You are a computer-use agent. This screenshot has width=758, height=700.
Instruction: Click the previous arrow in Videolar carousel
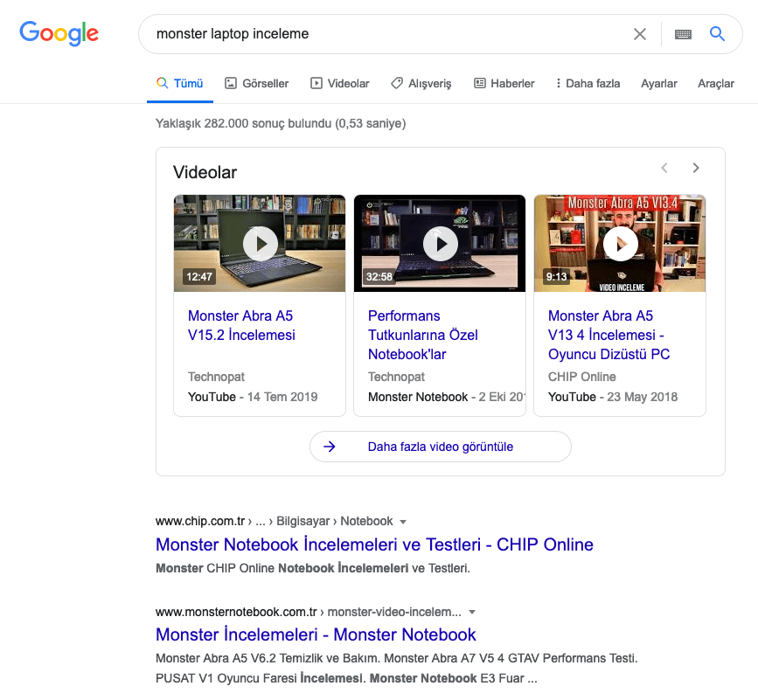[x=664, y=168]
